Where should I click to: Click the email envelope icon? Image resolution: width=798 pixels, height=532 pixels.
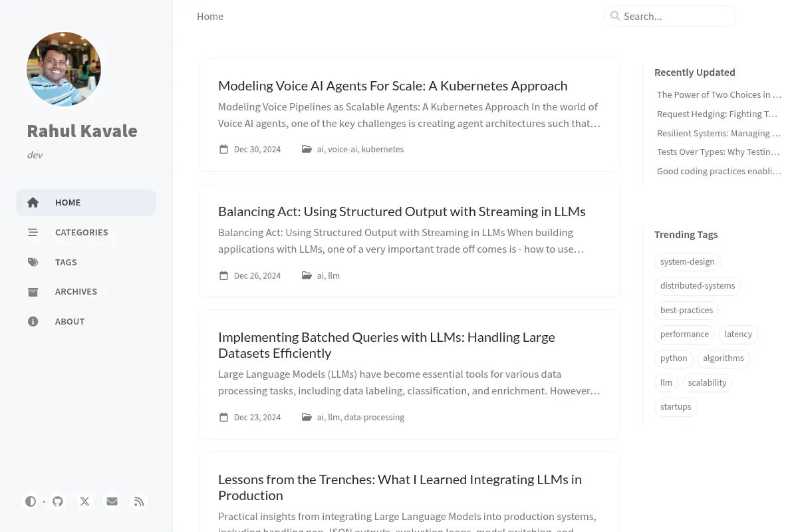coord(112,501)
